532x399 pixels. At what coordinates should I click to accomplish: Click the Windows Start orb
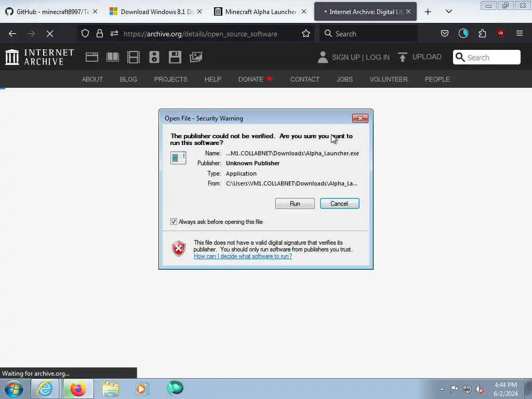click(x=14, y=389)
